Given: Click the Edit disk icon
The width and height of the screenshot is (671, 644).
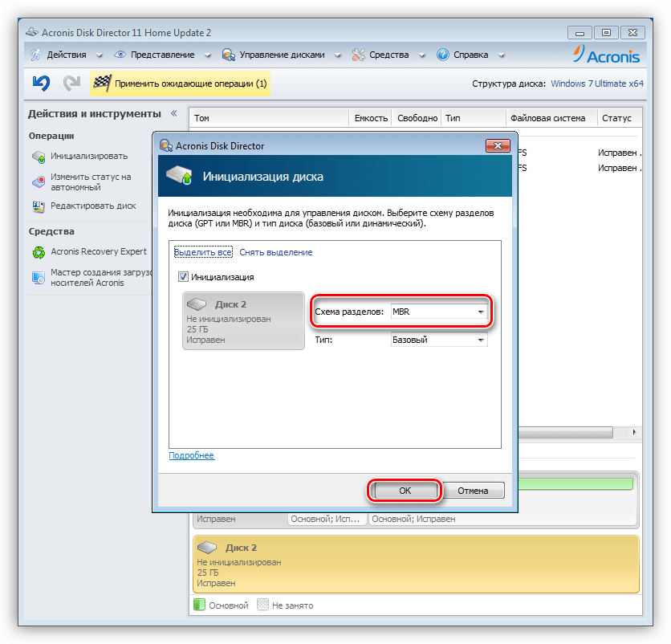Looking at the screenshot, I should [39, 206].
